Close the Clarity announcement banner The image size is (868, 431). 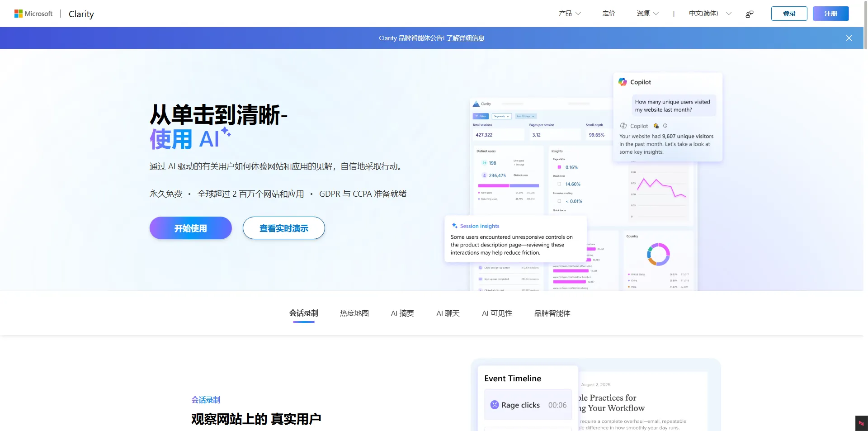(x=849, y=38)
